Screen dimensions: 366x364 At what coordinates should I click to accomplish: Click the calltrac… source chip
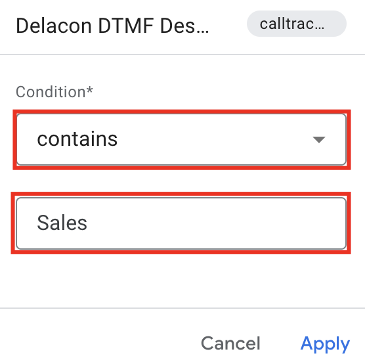point(297,24)
